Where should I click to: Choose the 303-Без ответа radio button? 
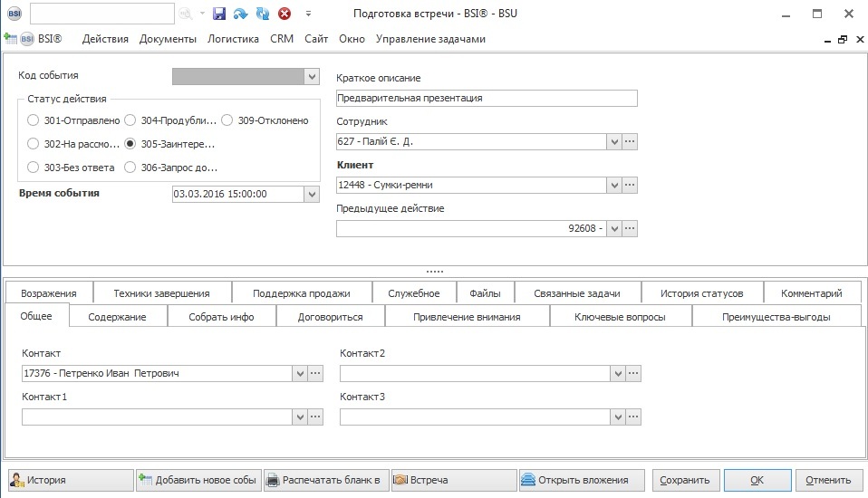coord(34,168)
